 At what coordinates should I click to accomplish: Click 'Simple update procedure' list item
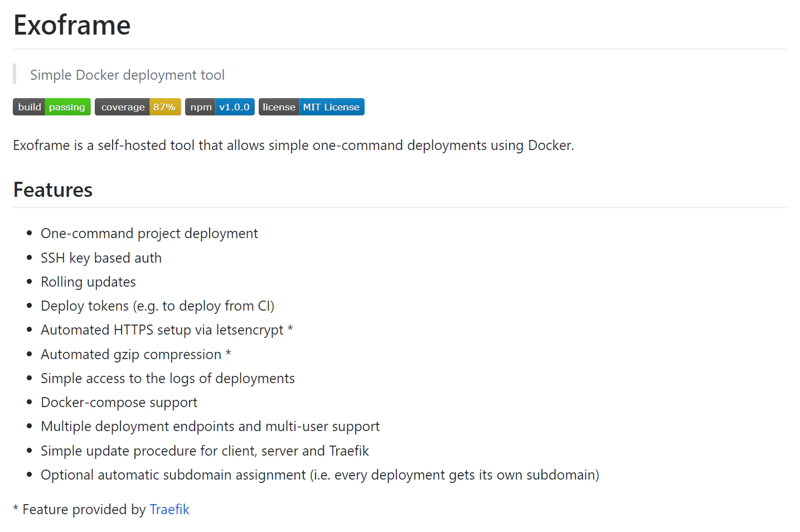click(205, 451)
